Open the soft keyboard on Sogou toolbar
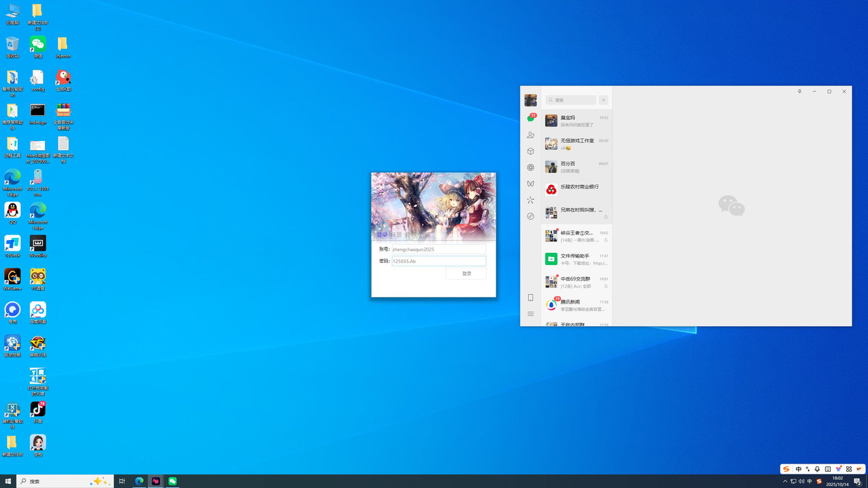The height and width of the screenshot is (488, 868). pyautogui.click(x=828, y=469)
